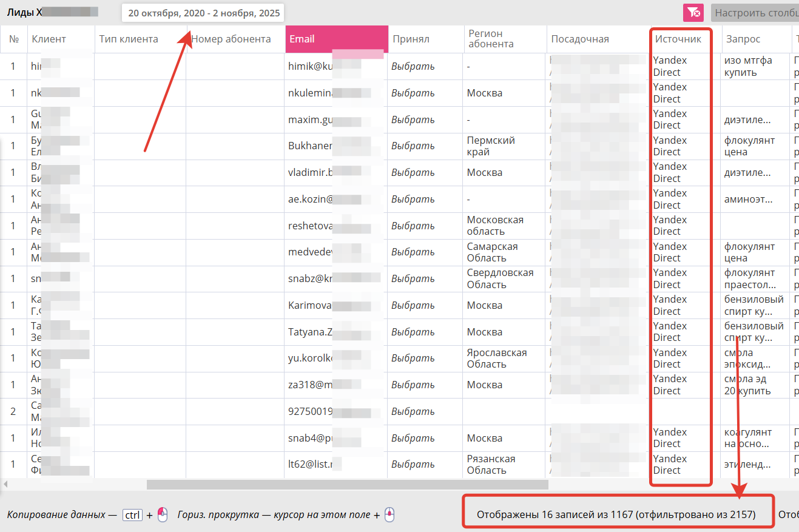Open Выбрать in the Bukhaner row
Viewport: 799px width, 532px height.
click(413, 146)
